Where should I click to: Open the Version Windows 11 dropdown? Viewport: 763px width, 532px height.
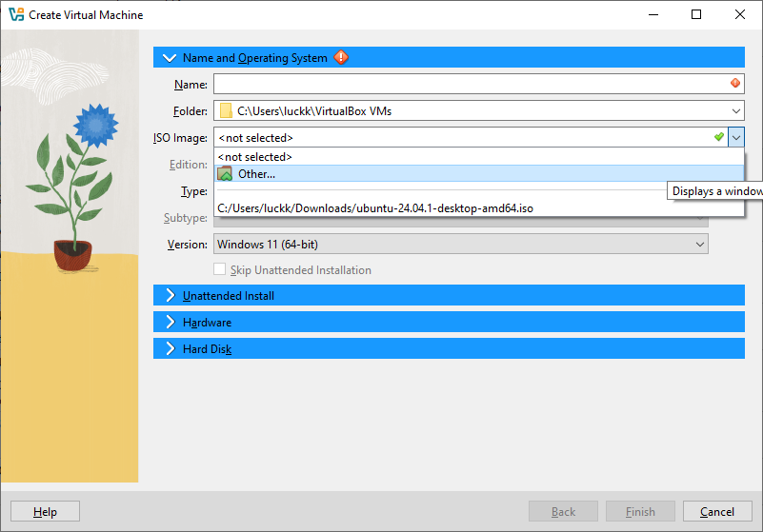point(461,245)
